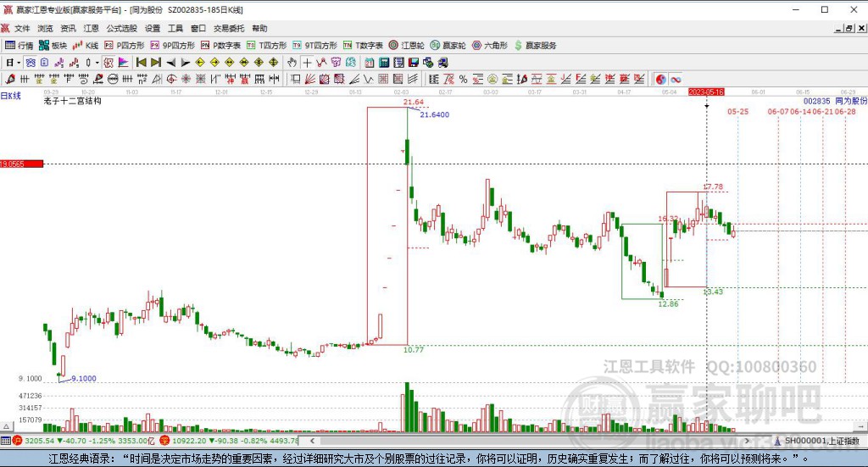
Task: Click the 3205.54 index value
Action: (x=40, y=441)
